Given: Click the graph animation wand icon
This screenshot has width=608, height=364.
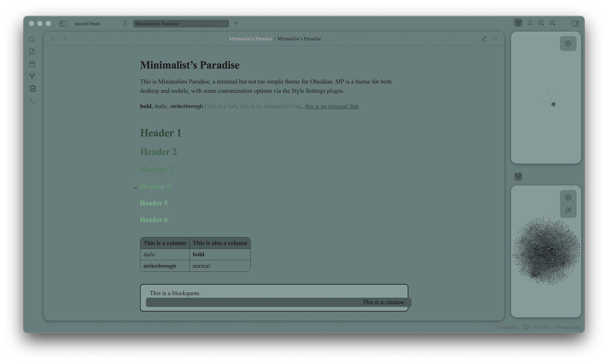Looking at the screenshot, I should [x=568, y=211].
